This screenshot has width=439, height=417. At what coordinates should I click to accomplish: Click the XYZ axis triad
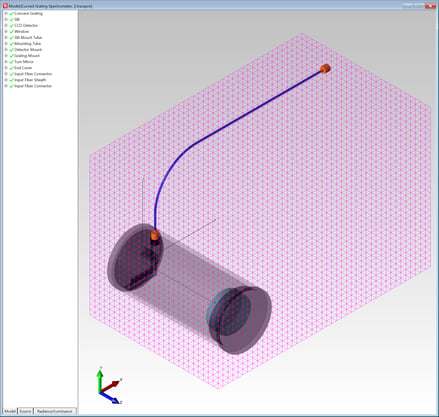[x=110, y=386]
